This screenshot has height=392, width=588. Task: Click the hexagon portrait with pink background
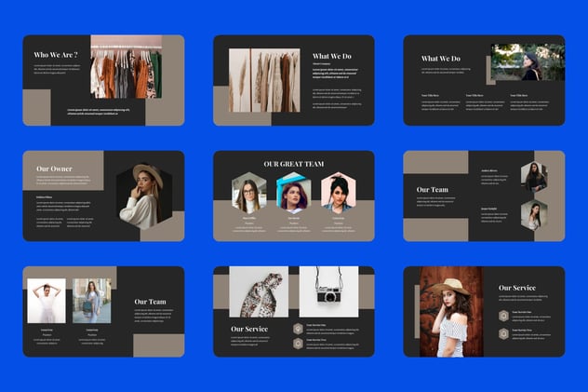(x=339, y=193)
